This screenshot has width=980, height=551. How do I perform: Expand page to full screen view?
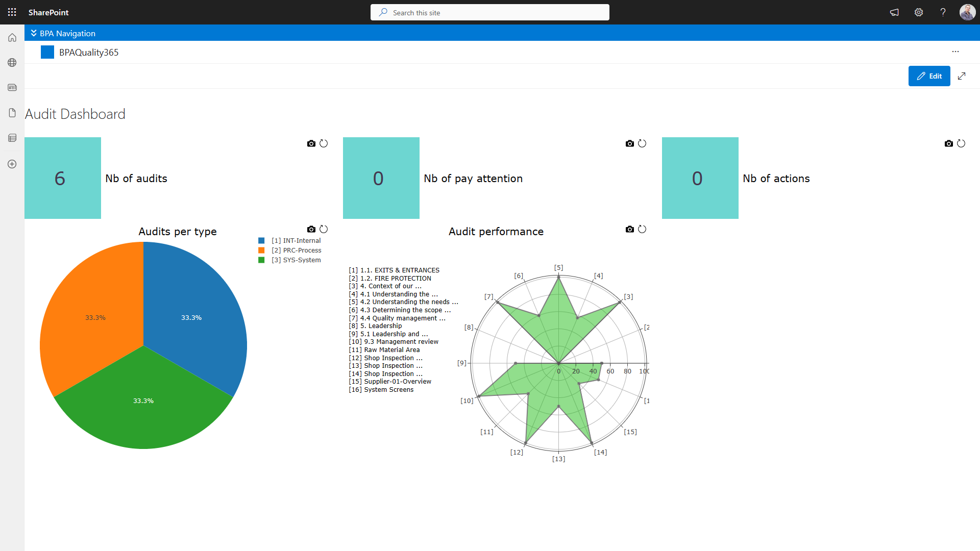point(962,76)
